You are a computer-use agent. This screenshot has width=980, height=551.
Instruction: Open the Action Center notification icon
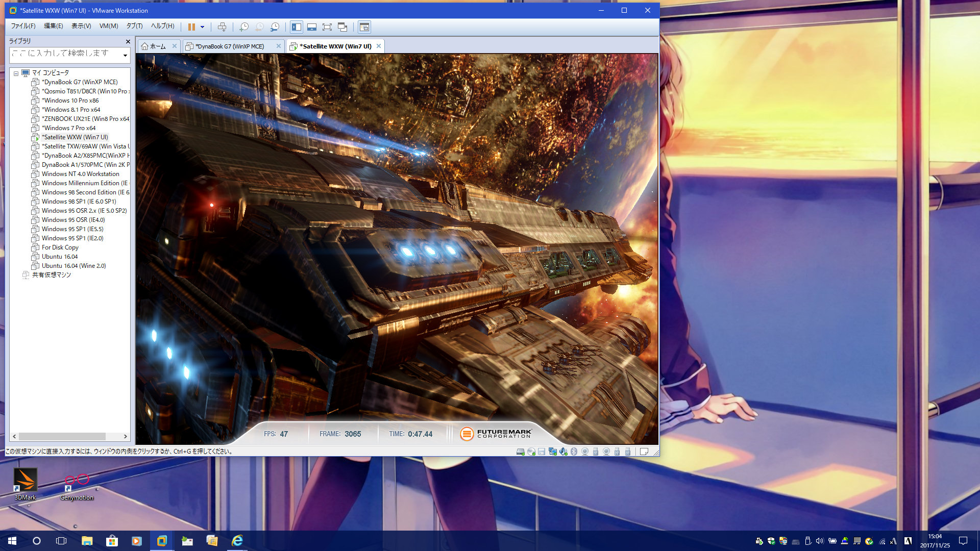[x=963, y=541]
